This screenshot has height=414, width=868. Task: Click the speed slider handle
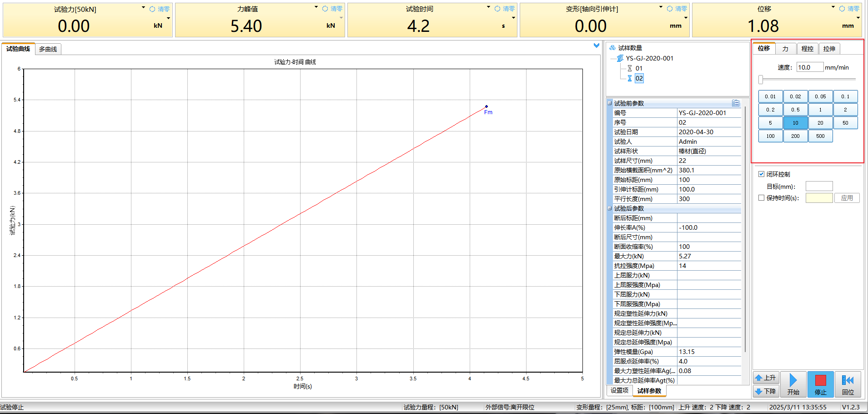761,80
